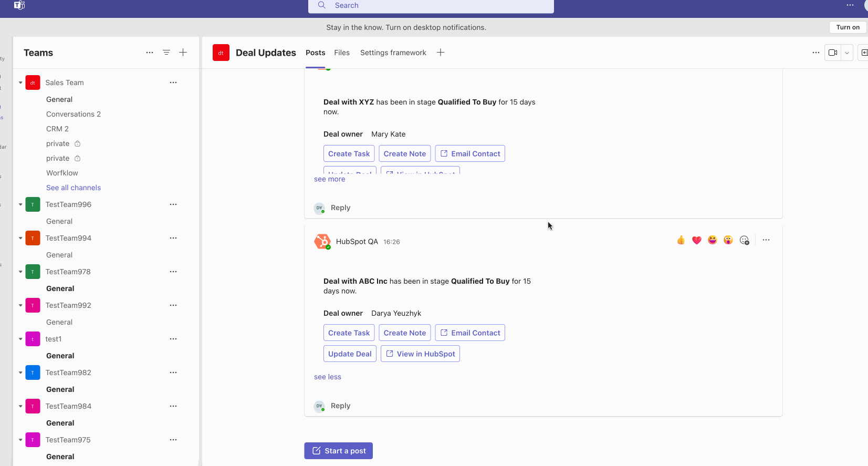The height and width of the screenshot is (466, 868).
Task: Open General channel under Sales Team
Action: point(59,99)
